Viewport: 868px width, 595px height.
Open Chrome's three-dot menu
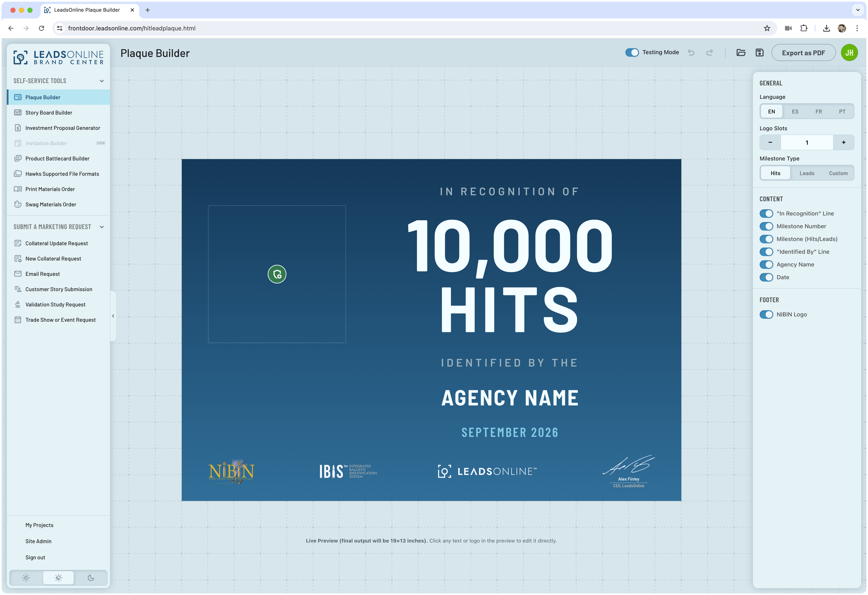coord(857,28)
